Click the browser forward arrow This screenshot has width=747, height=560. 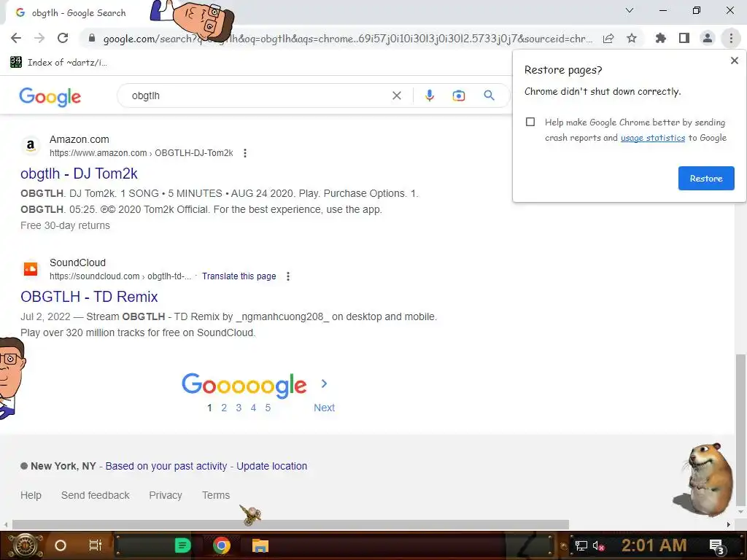pos(39,38)
